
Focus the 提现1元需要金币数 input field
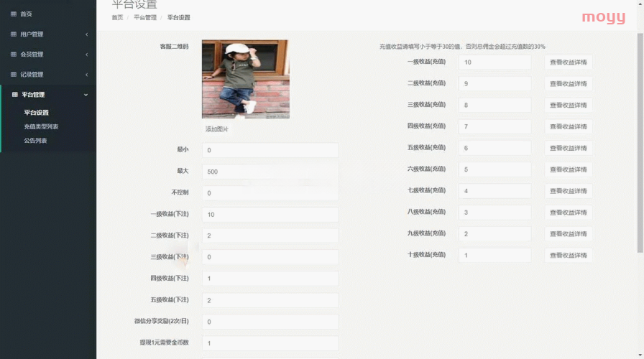pyautogui.click(x=270, y=343)
